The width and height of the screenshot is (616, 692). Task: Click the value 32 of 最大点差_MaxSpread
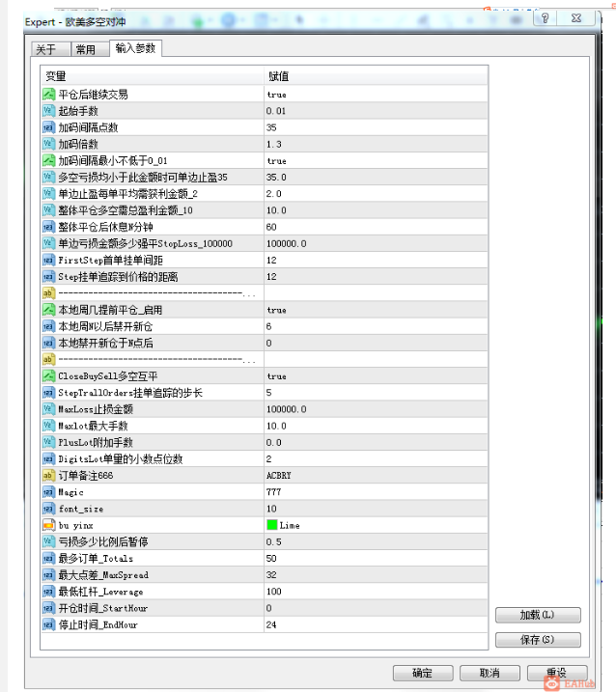coord(271,575)
